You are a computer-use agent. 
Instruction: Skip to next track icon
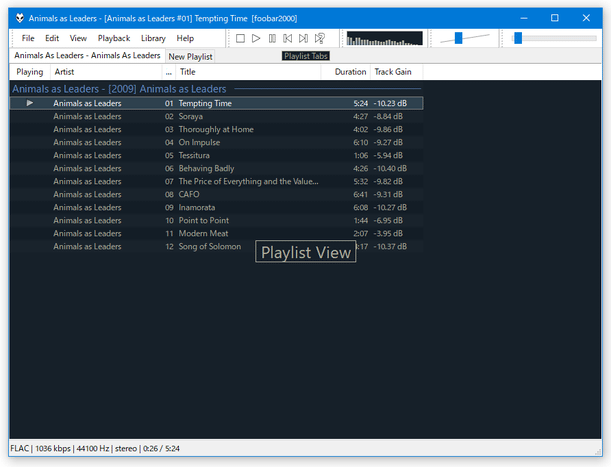[x=303, y=38]
